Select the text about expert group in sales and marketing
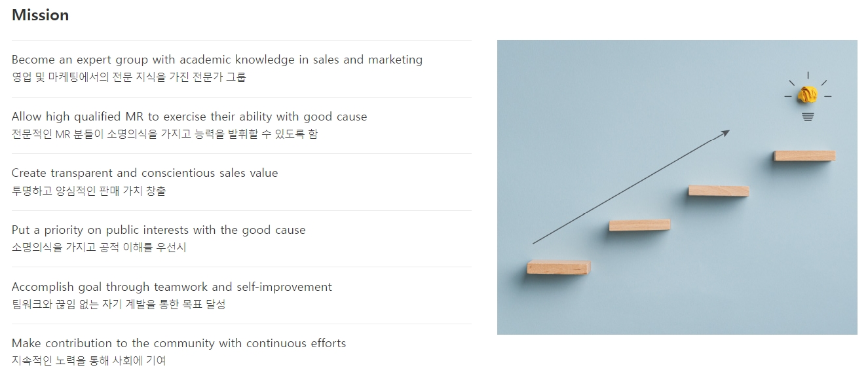The width and height of the screenshot is (868, 376). (217, 60)
